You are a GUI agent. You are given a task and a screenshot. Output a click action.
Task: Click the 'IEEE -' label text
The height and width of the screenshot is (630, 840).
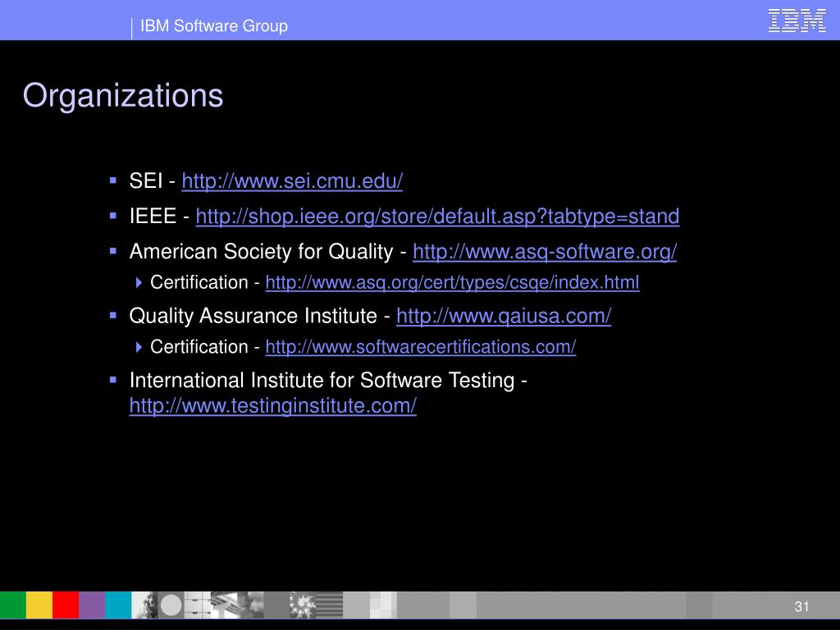(x=159, y=217)
